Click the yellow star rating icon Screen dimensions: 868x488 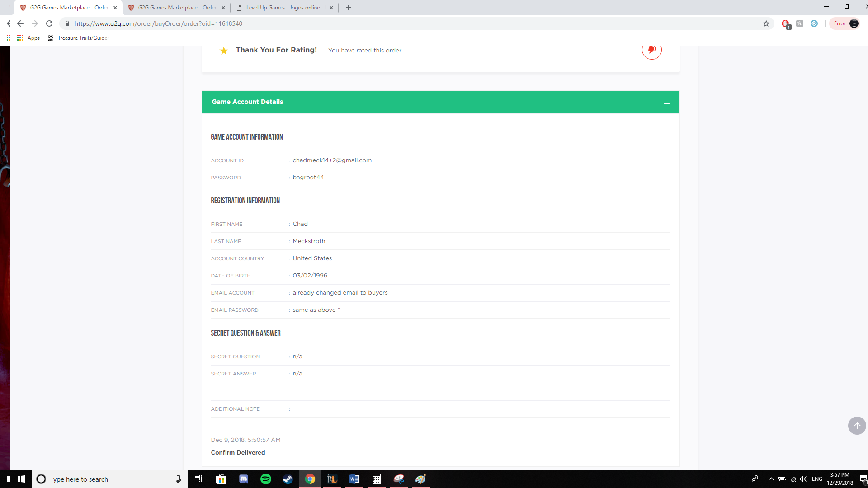(224, 51)
